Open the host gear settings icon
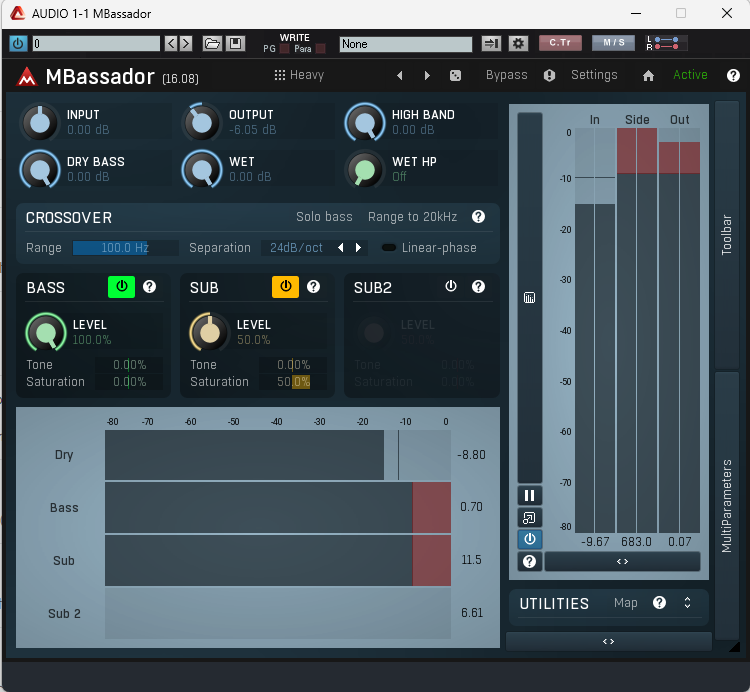The width and height of the screenshot is (750, 692). tap(518, 44)
